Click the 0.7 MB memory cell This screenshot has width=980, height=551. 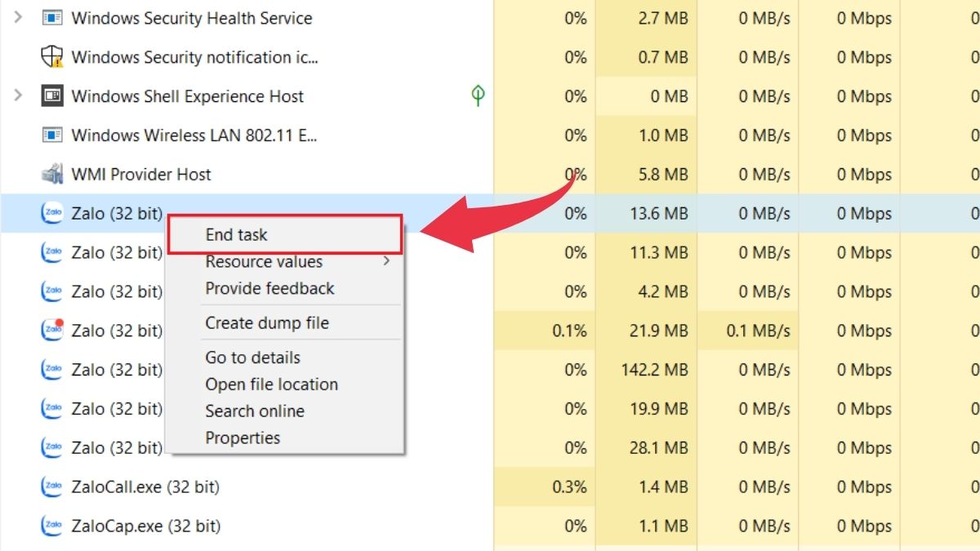[x=646, y=57]
